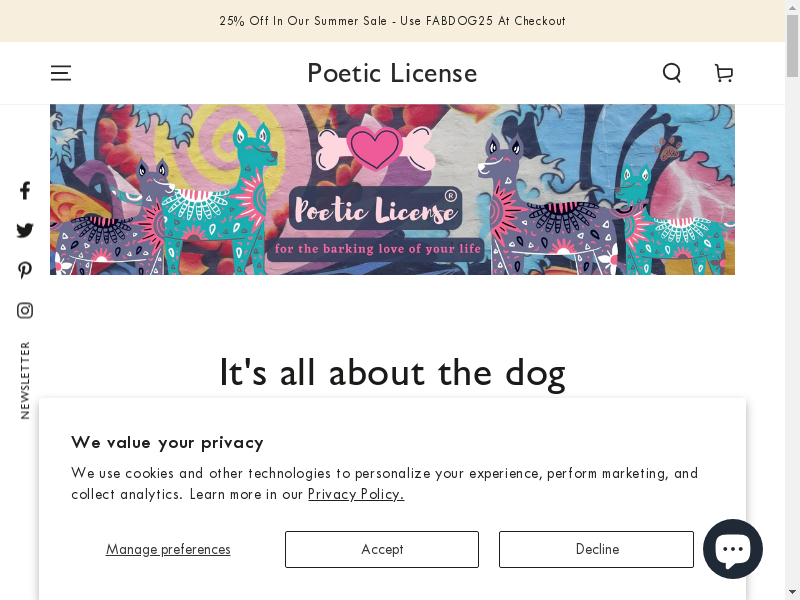Viewport: 800px width, 600px height.
Task: Open the shopping cart
Action: pyautogui.click(x=724, y=73)
